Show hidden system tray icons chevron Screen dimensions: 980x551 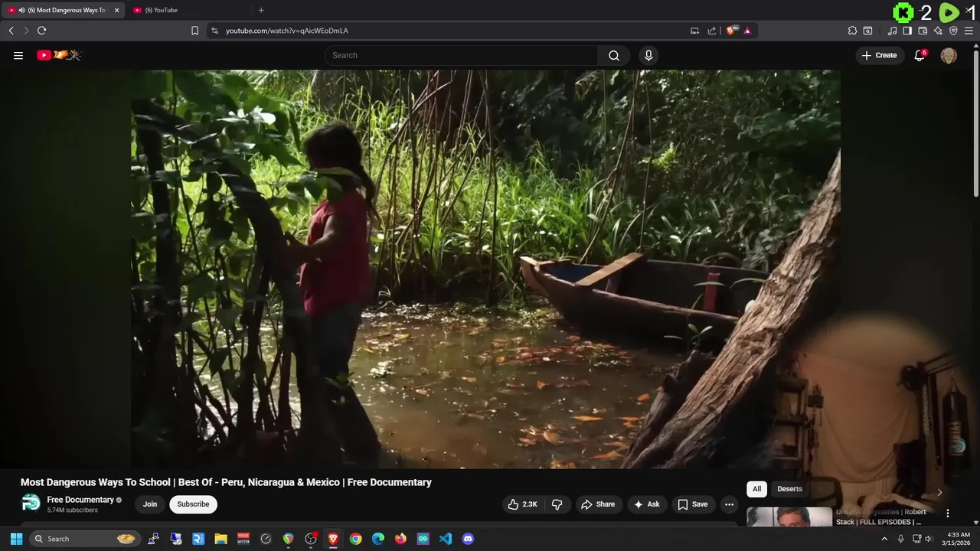[x=884, y=539]
